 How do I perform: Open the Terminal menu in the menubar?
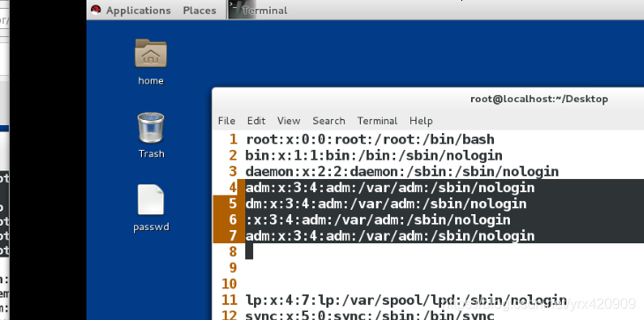(x=377, y=121)
